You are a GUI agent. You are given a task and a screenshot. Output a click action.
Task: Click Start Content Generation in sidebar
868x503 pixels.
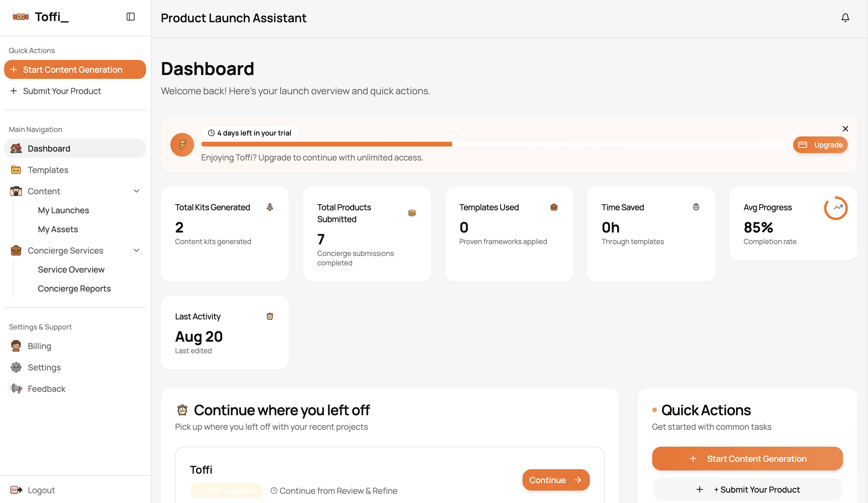(75, 69)
